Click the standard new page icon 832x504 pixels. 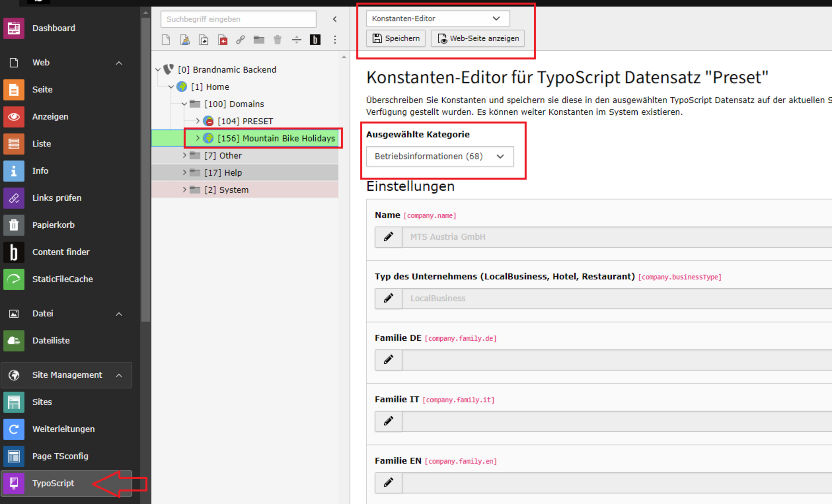tap(166, 40)
